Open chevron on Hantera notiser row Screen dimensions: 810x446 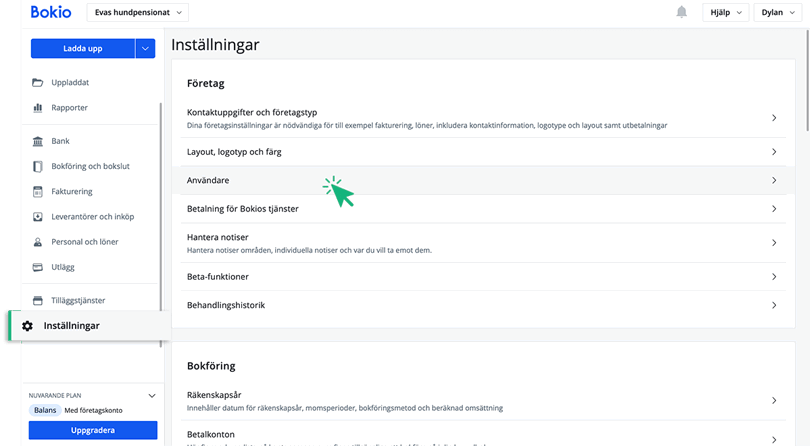pyautogui.click(x=774, y=243)
